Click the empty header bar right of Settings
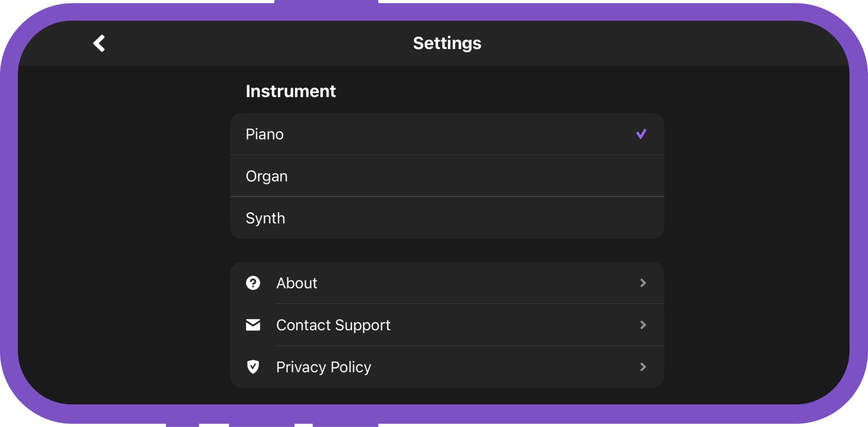 (x=661, y=43)
